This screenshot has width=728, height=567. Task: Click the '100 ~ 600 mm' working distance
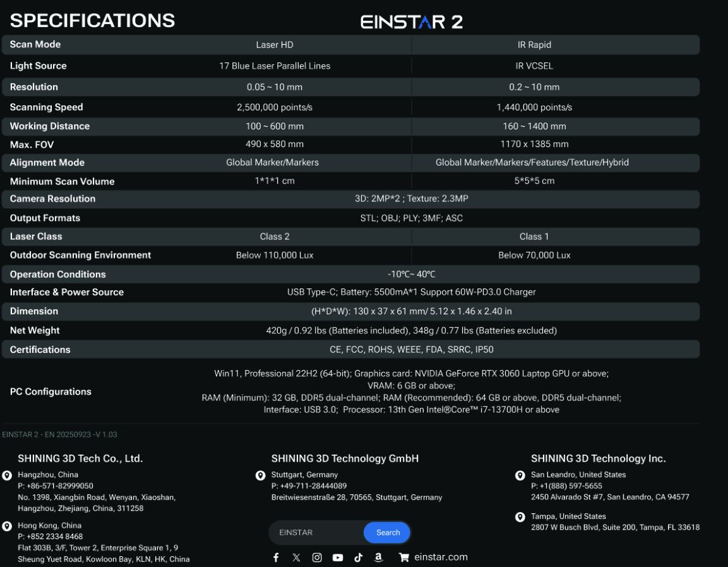tap(275, 126)
